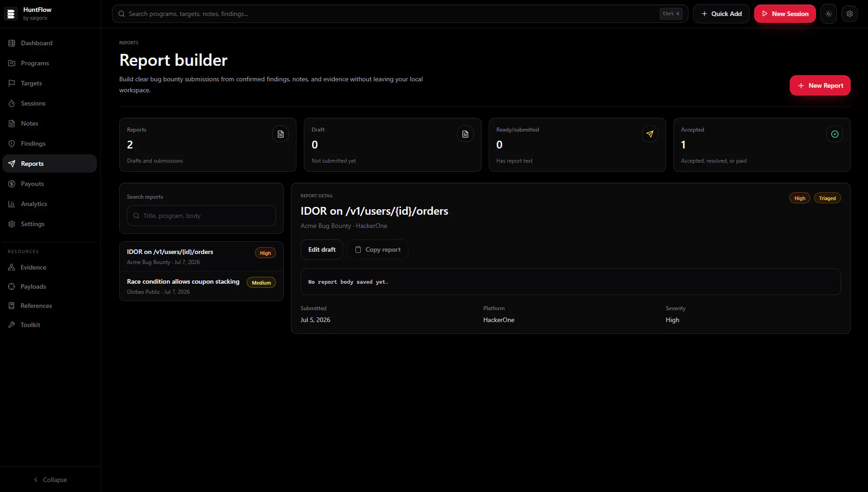This screenshot has width=868, height=492.
Task: Select the IDOR on /v1/users/{id}/orders report
Action: 201,256
